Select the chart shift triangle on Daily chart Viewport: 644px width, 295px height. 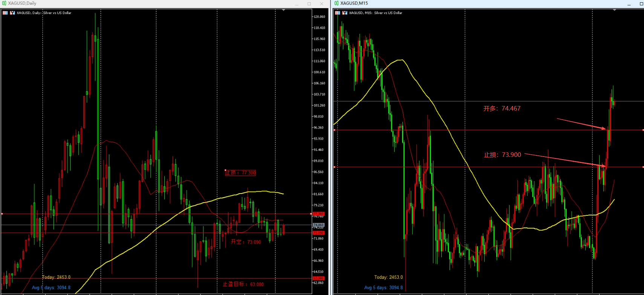click(x=283, y=10)
